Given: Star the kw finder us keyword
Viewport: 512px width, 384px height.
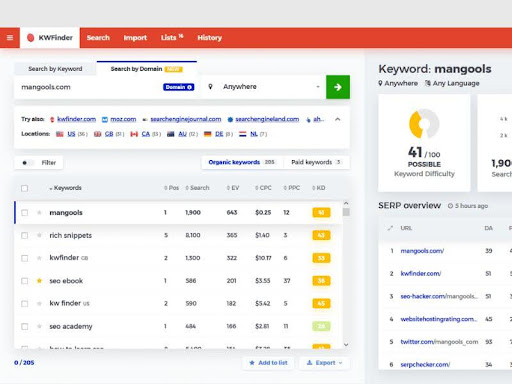Looking at the screenshot, I should 39,303.
